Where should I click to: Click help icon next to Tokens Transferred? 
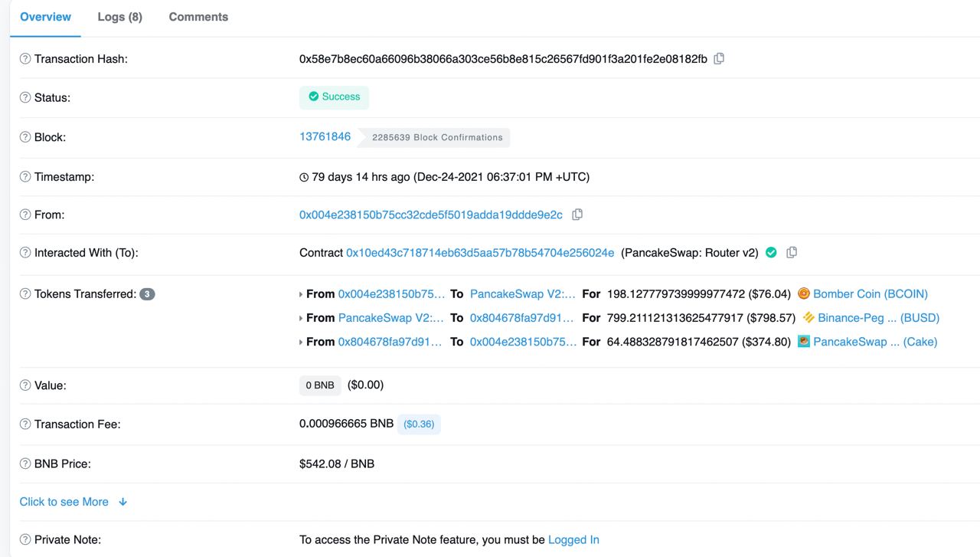coord(25,294)
